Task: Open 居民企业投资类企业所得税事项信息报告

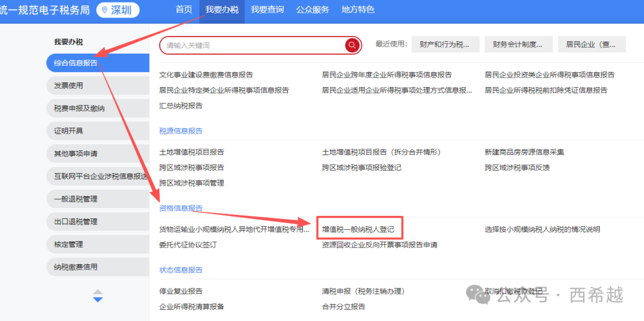Action: point(550,75)
